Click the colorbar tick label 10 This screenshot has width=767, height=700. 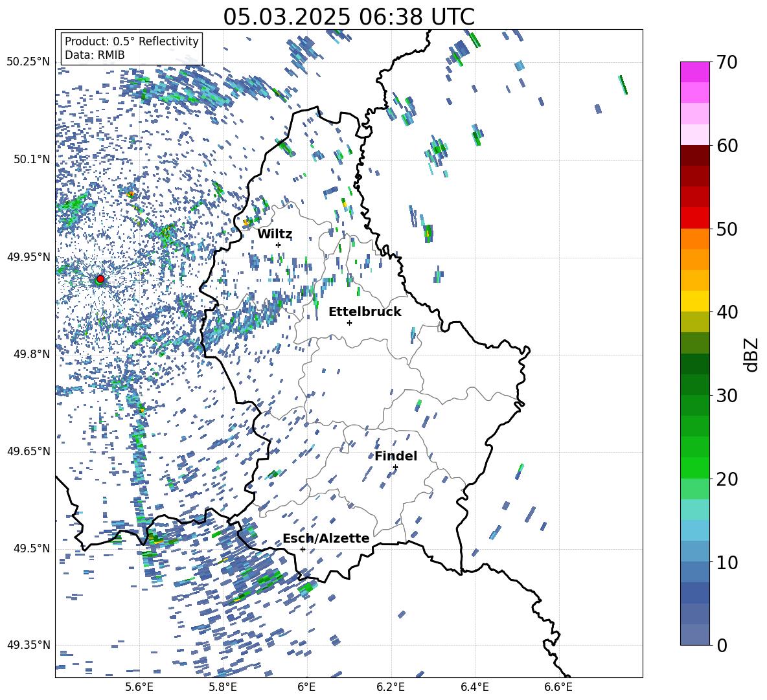[x=727, y=562]
